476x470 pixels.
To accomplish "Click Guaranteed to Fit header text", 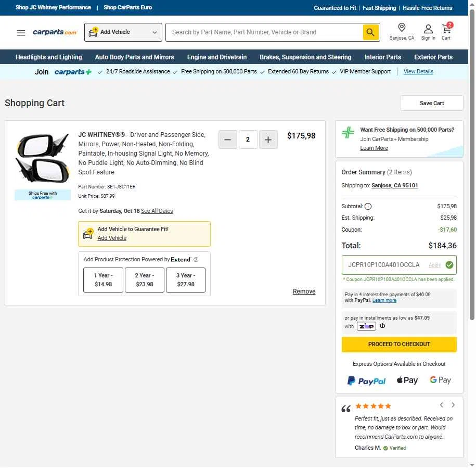I will coord(335,8).
